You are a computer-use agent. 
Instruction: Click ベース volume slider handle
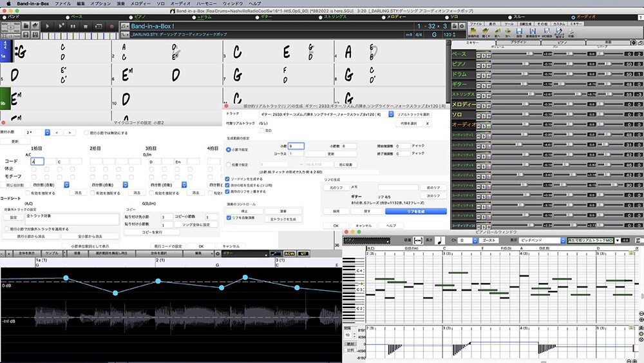tap(530, 54)
